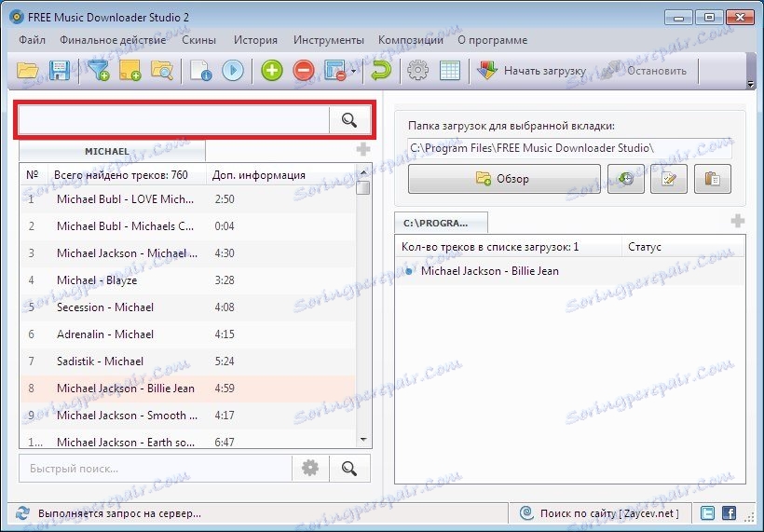Show track info document icon

pos(200,71)
